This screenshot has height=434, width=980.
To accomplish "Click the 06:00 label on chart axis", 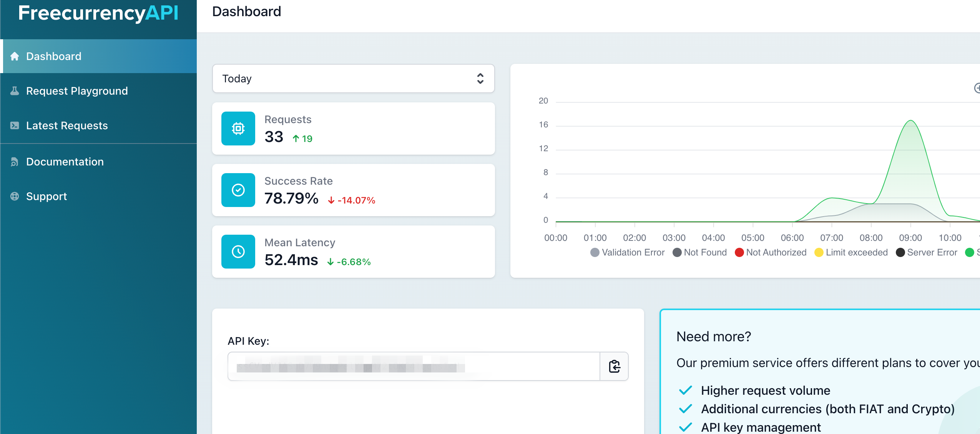I will tap(792, 238).
